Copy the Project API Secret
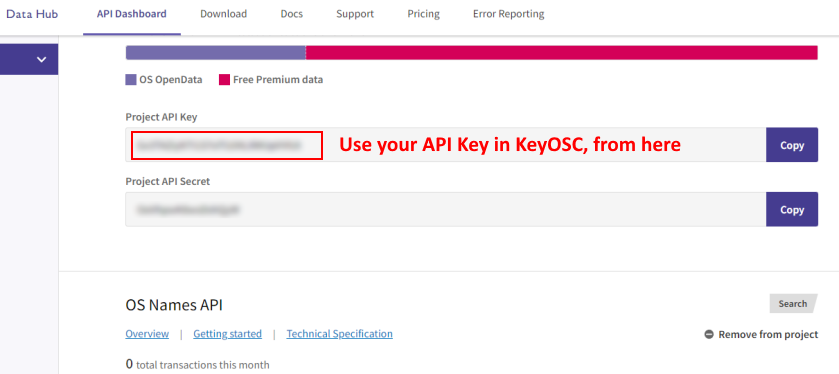The height and width of the screenshot is (374, 839). point(792,210)
